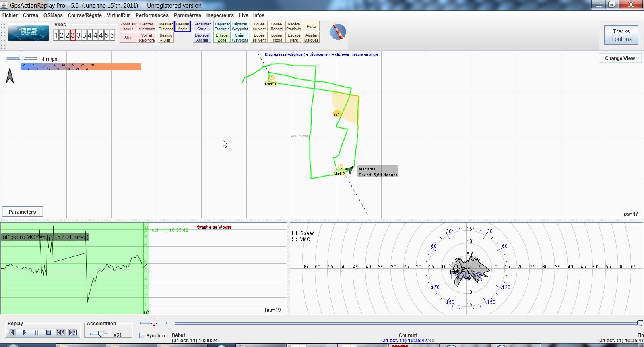The width and height of the screenshot is (644, 347).
Task: Click the Mark 2 buoy on map
Action: (x=341, y=167)
